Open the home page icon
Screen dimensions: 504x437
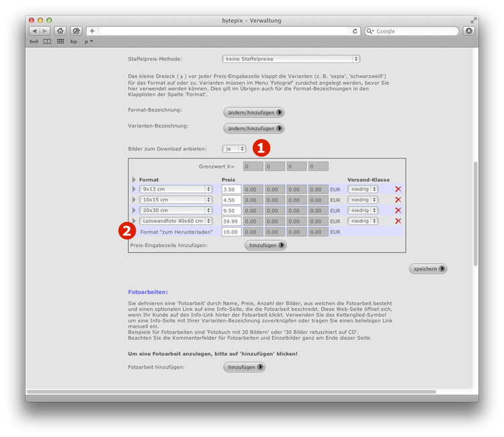pos(60,31)
